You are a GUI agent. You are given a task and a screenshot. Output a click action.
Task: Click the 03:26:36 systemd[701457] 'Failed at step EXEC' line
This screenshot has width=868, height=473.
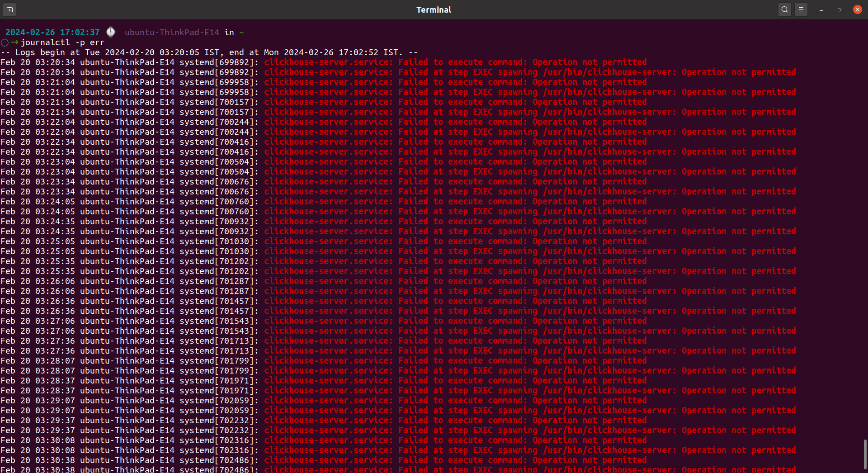coord(398,311)
